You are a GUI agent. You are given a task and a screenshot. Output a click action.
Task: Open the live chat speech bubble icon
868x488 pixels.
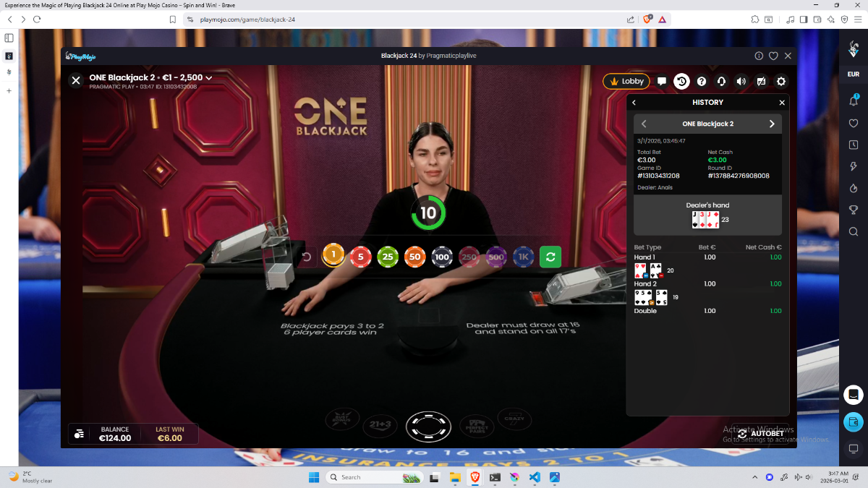pos(662,82)
